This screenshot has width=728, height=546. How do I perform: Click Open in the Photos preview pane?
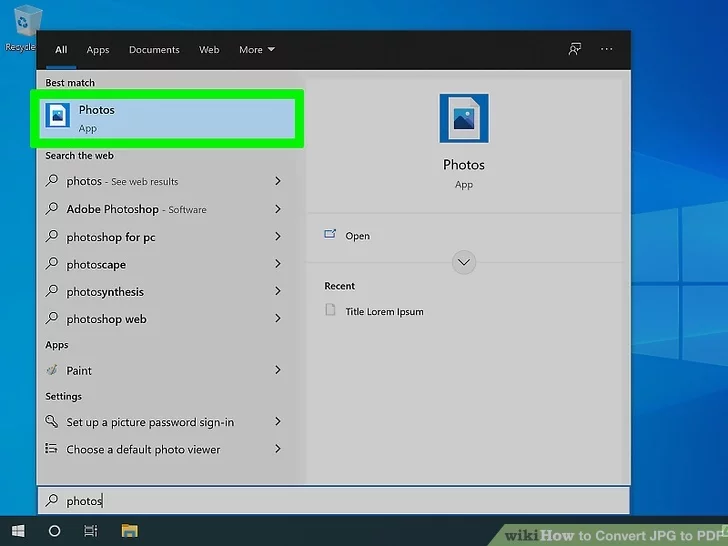tap(357, 236)
